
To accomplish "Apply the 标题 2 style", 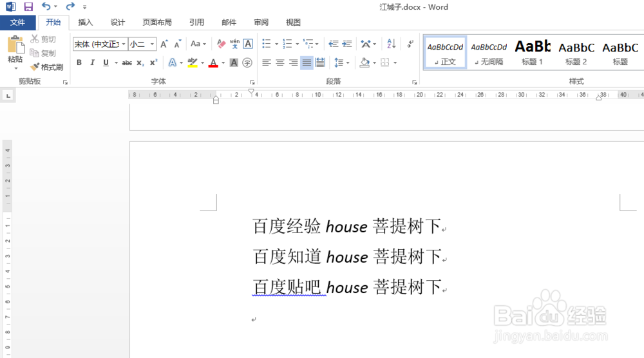I will (576, 53).
